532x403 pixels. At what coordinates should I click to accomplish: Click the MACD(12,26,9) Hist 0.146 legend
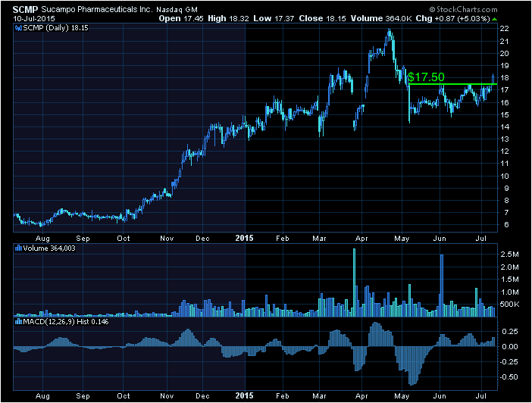(x=65, y=322)
